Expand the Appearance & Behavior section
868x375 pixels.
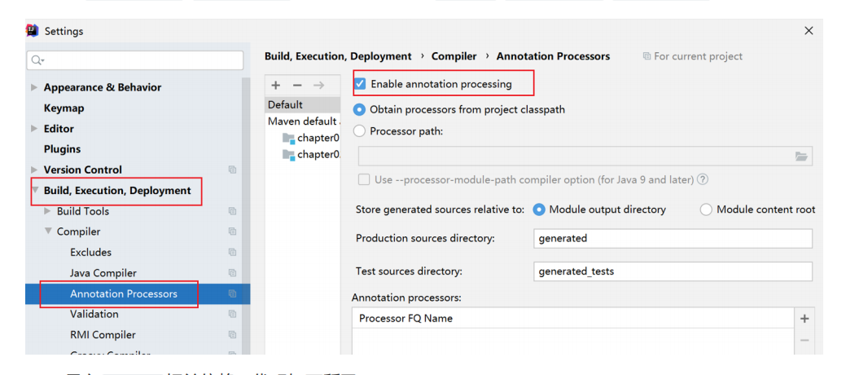click(34, 87)
